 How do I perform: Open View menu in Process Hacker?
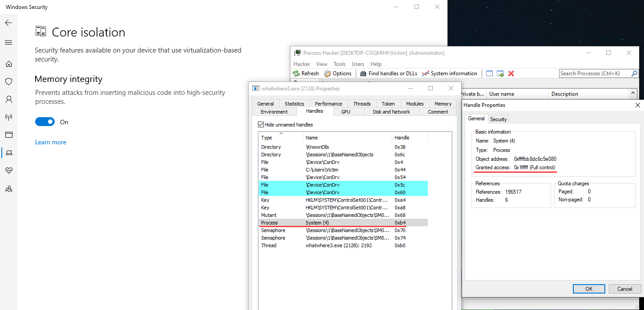322,64
